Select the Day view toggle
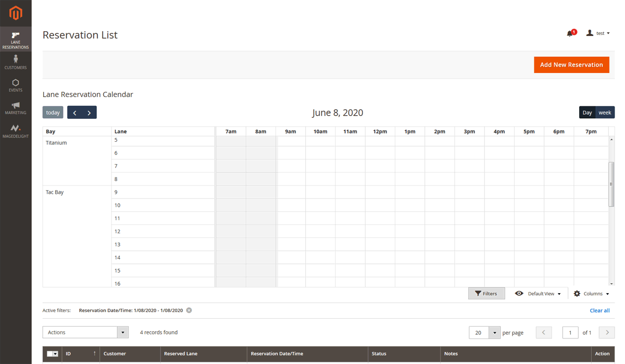This screenshot has width=625, height=364. (x=587, y=112)
